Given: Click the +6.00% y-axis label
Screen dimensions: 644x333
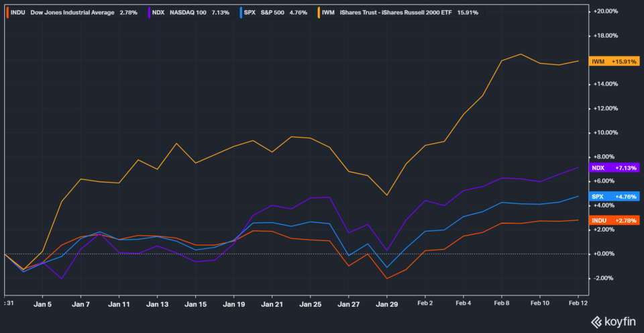Looking at the screenshot, I should click(606, 181).
